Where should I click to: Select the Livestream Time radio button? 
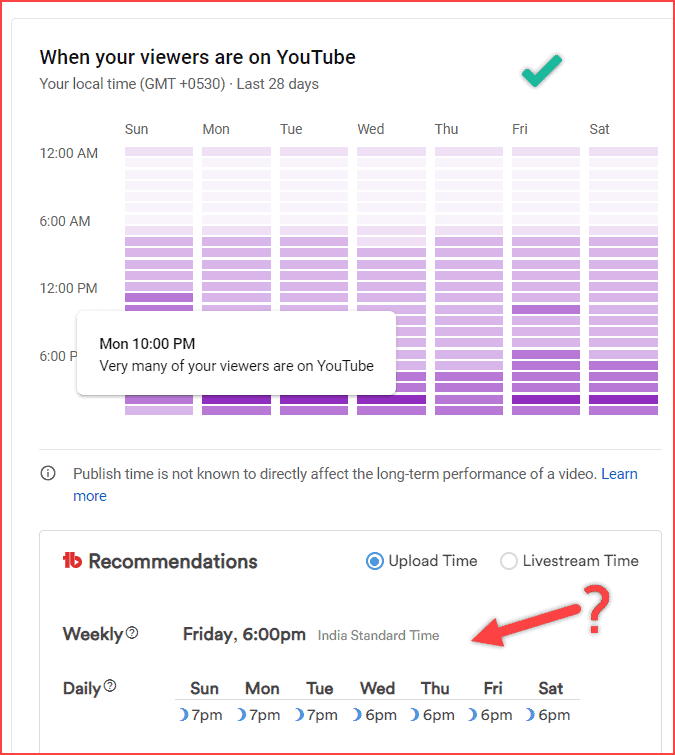(509, 561)
